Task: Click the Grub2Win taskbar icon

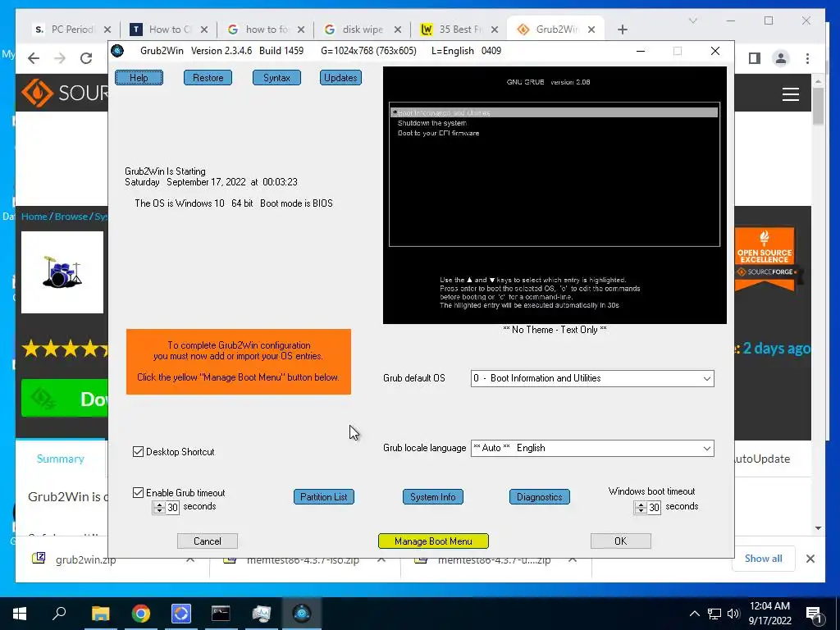Action: point(302,614)
